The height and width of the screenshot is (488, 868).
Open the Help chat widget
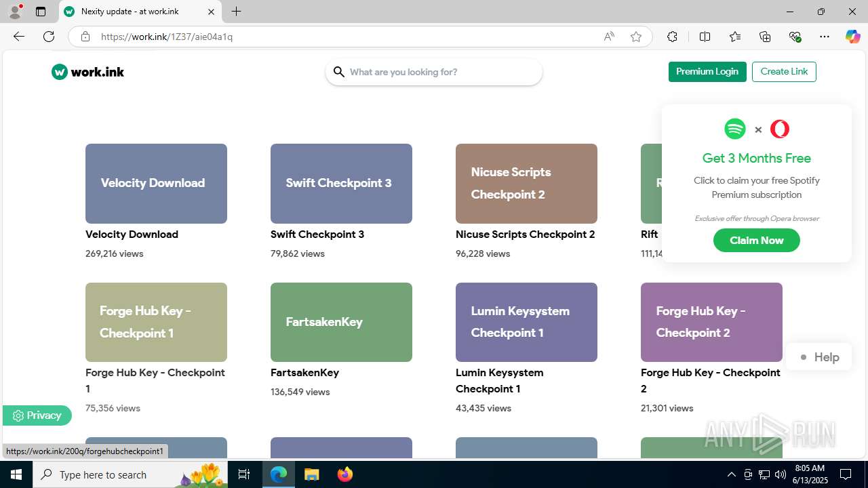tap(819, 357)
